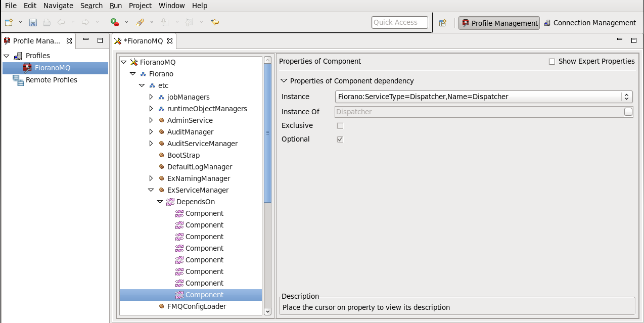
Task: Click the Previous Annotation icon
Action: [x=189, y=22]
